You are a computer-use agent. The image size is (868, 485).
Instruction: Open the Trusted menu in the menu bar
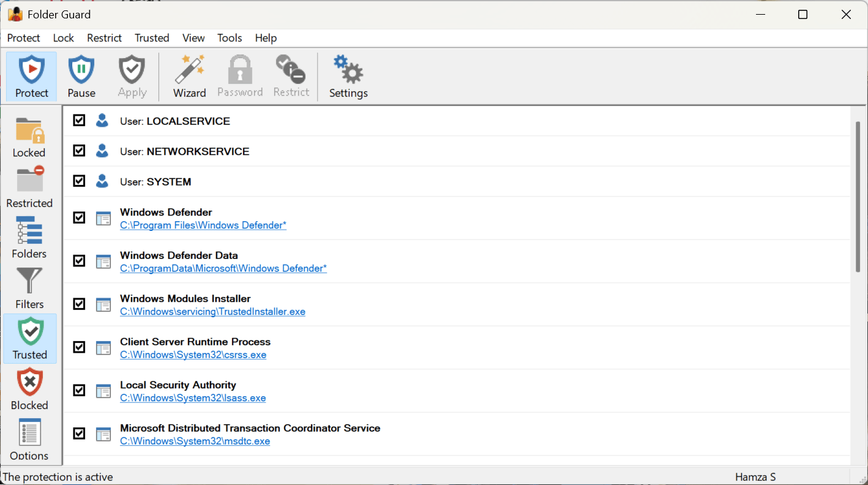click(152, 38)
